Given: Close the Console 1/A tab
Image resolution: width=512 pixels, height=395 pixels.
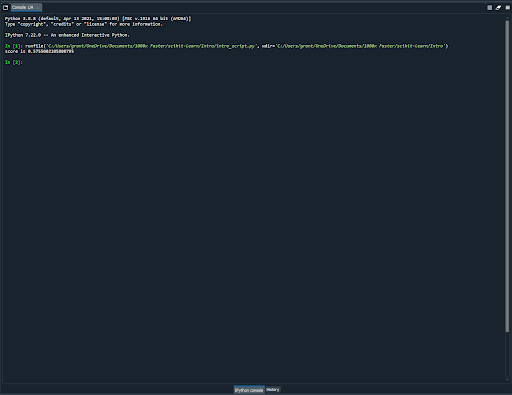Looking at the screenshot, I should [x=38, y=7].
